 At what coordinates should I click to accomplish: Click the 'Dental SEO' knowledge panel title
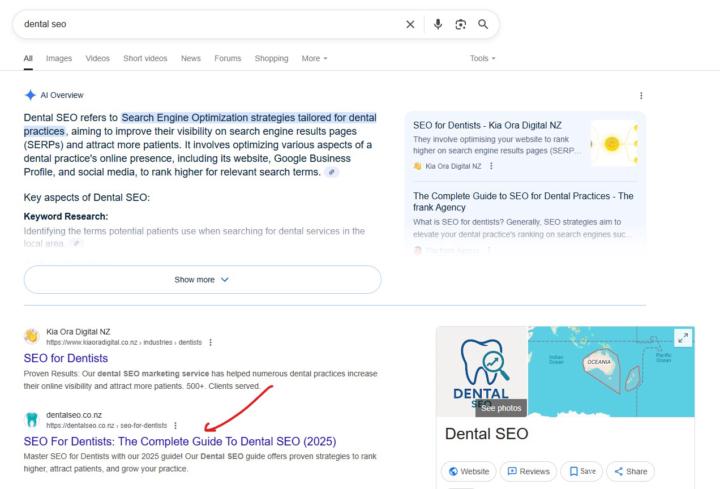coord(486,434)
